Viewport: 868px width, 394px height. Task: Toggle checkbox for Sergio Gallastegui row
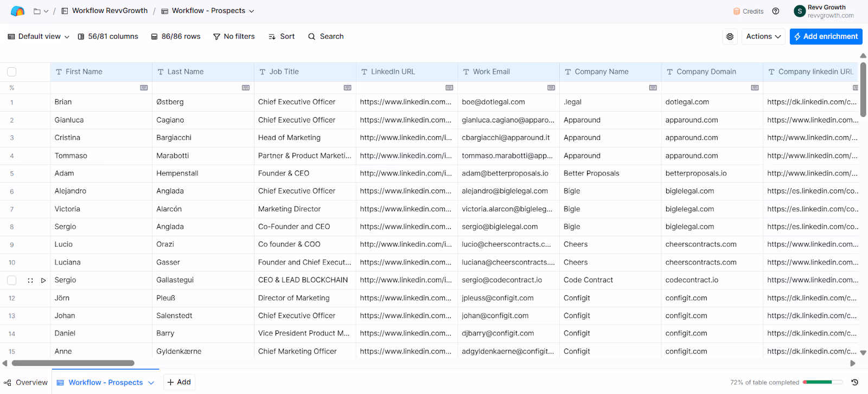[x=12, y=280]
